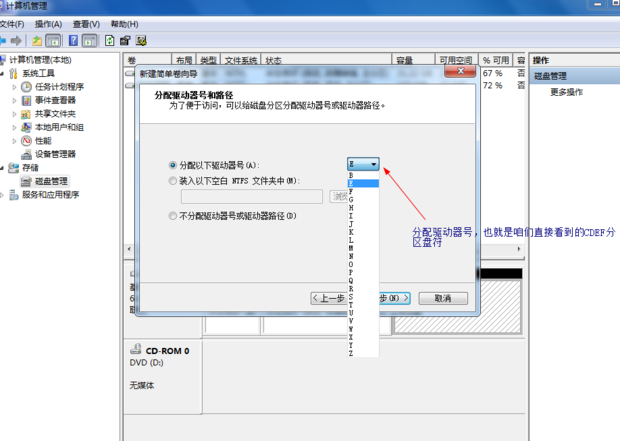Click the Local Users and Groups icon
The image size is (620, 441).
pyautogui.click(x=27, y=127)
